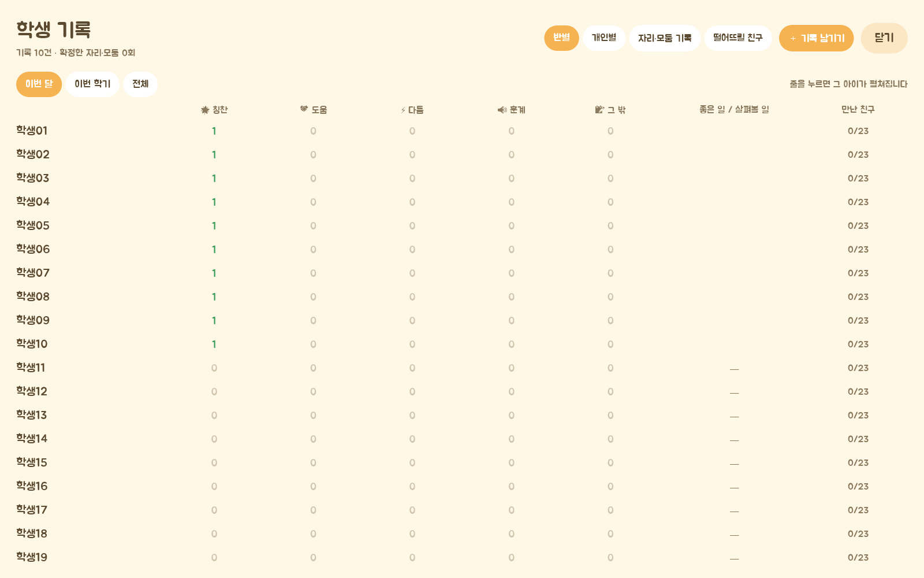Click student name 학생10
This screenshot has height=578, width=924.
(32, 344)
